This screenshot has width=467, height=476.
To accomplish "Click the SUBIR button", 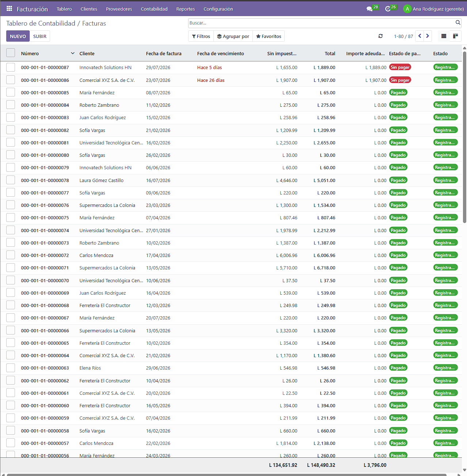I will (x=40, y=36).
